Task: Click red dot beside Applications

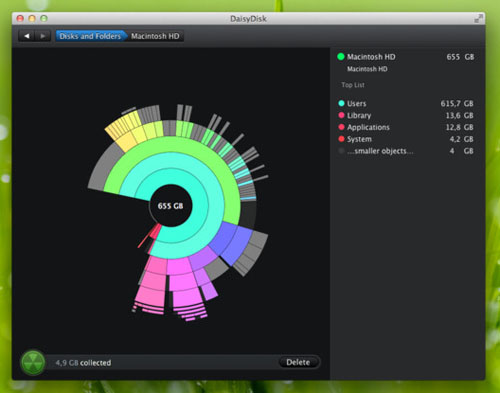Action: [x=341, y=127]
